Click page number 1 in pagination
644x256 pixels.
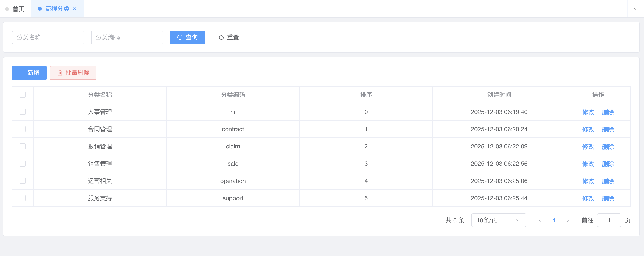tap(554, 220)
